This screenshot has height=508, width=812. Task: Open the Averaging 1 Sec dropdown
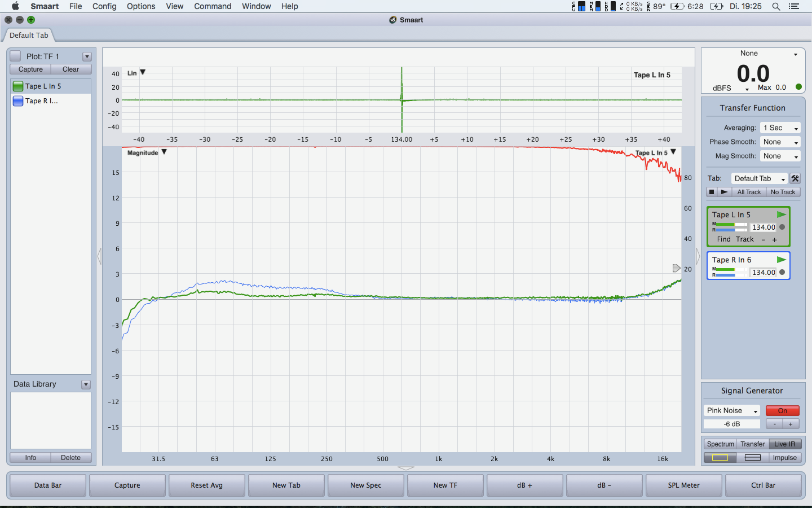(x=780, y=128)
